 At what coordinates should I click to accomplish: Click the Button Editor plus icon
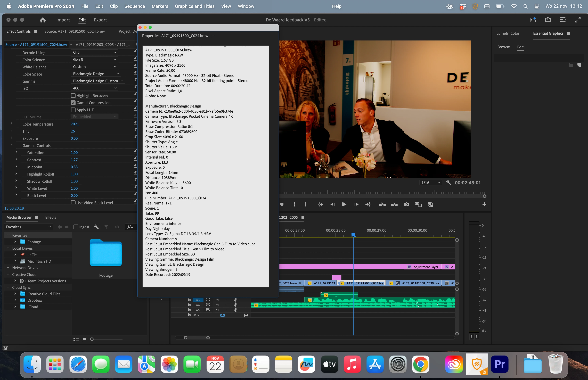point(484,204)
